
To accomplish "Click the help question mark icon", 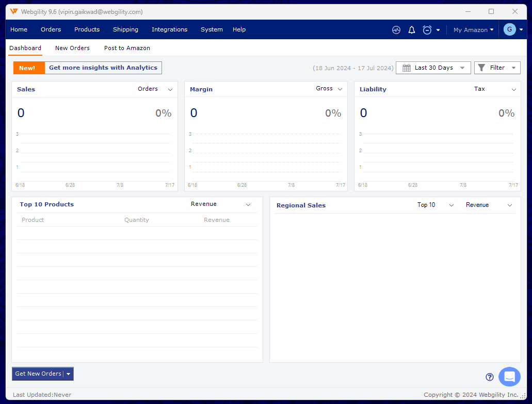I will pyautogui.click(x=490, y=377).
